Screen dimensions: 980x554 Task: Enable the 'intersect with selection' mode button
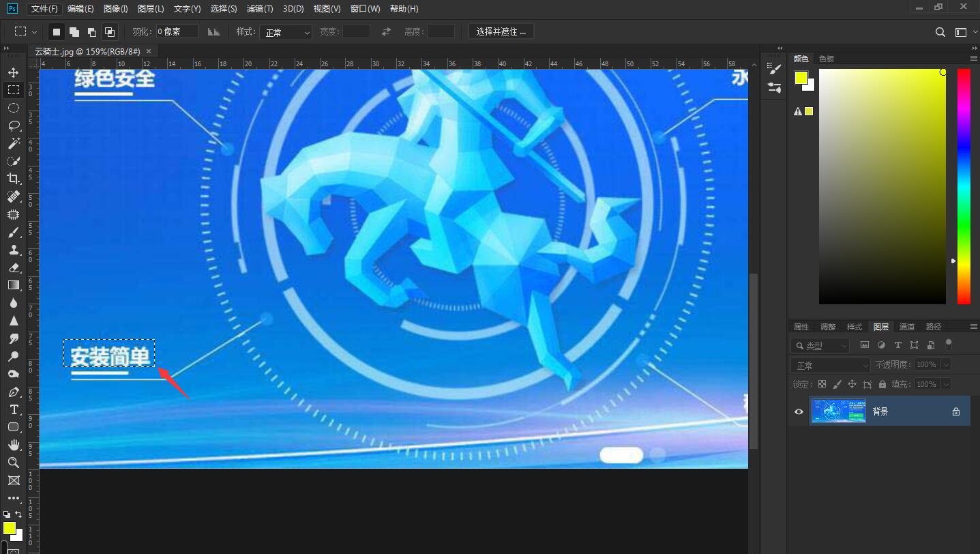pos(109,32)
